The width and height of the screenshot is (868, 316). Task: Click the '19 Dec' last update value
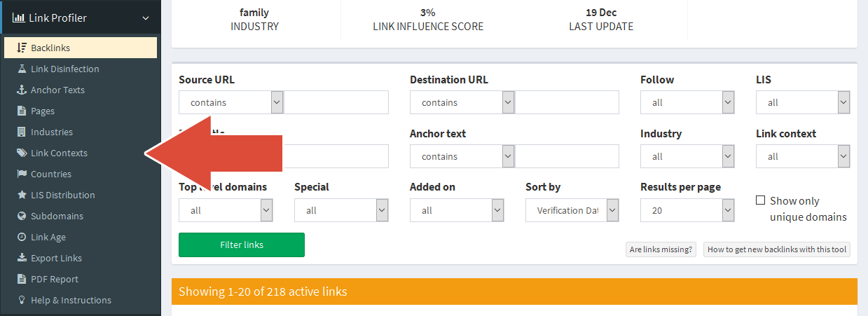(x=601, y=13)
